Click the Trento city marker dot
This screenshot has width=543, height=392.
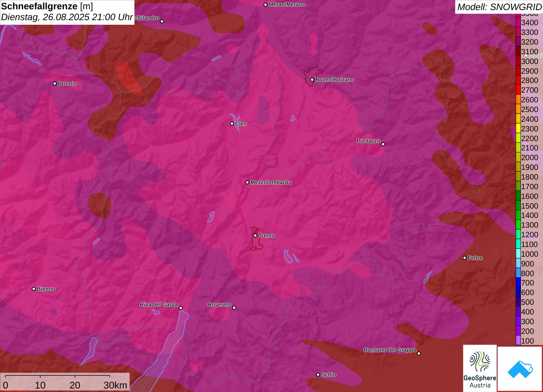255,236
